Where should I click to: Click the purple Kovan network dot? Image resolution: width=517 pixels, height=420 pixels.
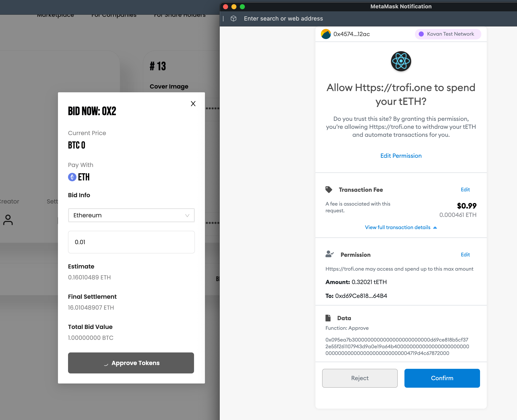(x=421, y=34)
